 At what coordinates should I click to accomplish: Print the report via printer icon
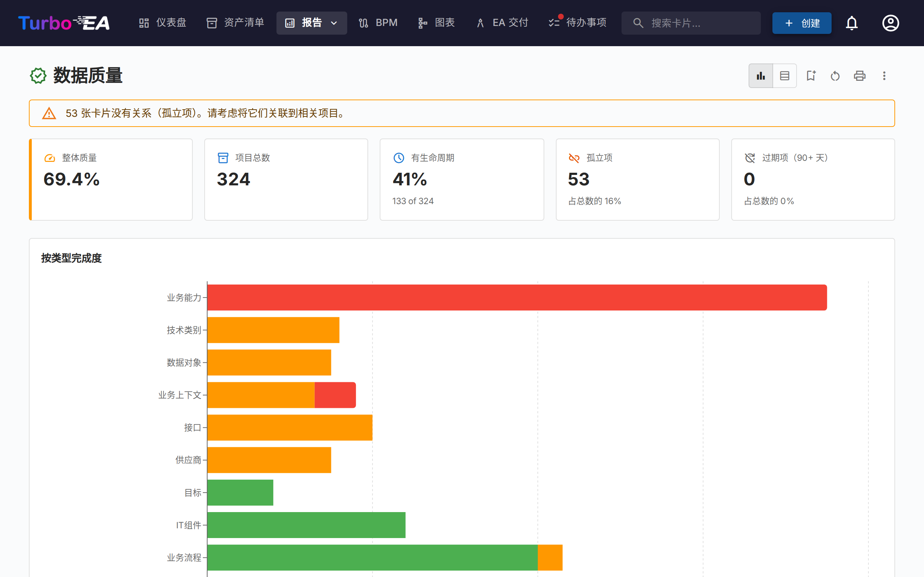point(859,76)
